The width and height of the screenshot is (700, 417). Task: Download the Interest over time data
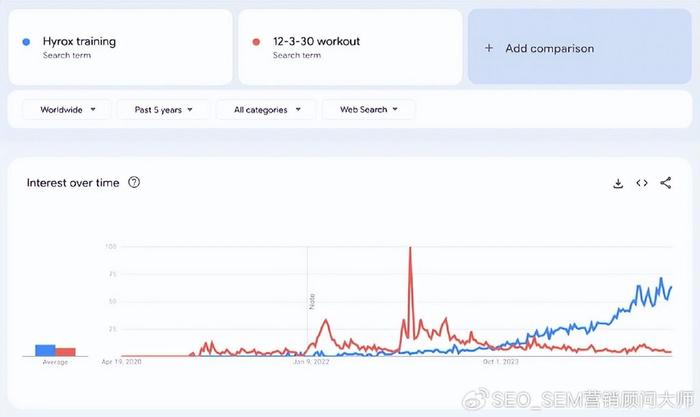point(618,183)
